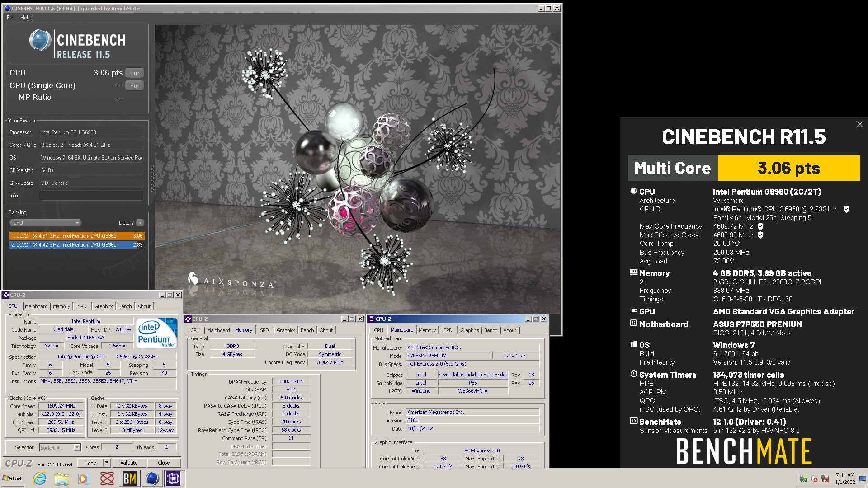Click the Processor field Intel Pentium CPU G6960
Viewport: 868px width, 488px height.
point(91,132)
